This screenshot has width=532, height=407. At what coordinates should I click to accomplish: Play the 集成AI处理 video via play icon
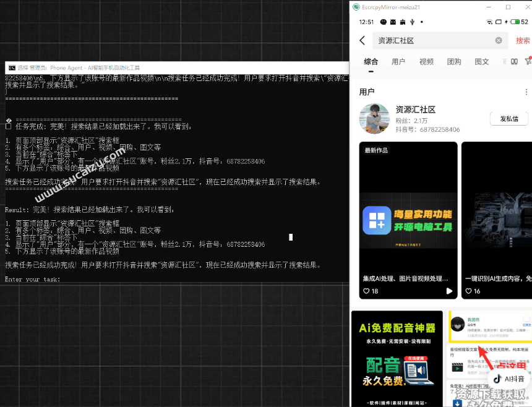click(x=449, y=291)
